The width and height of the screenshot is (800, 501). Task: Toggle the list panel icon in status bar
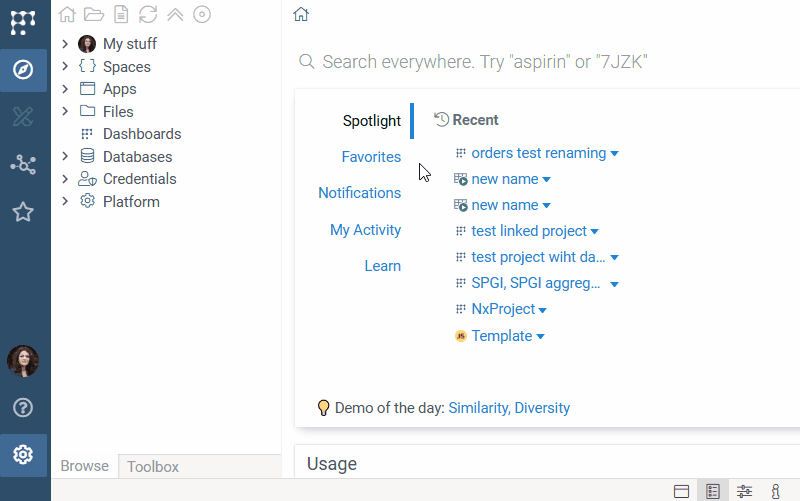[x=713, y=491]
